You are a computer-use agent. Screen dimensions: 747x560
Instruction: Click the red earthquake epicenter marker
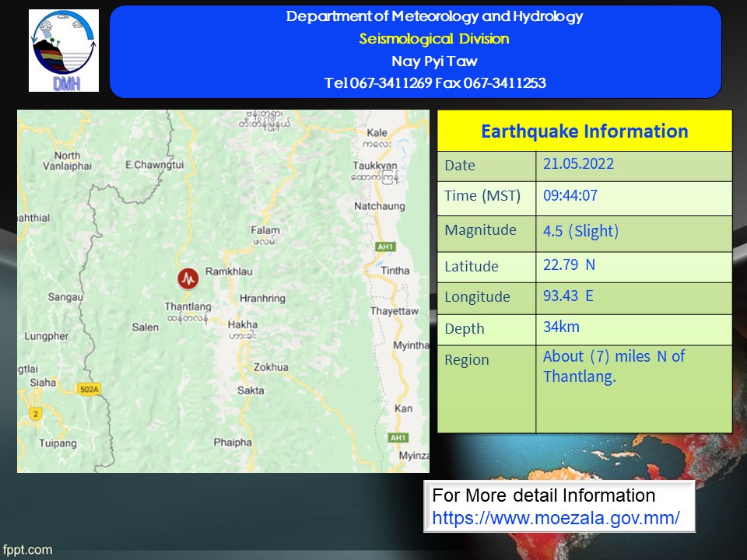click(x=188, y=278)
